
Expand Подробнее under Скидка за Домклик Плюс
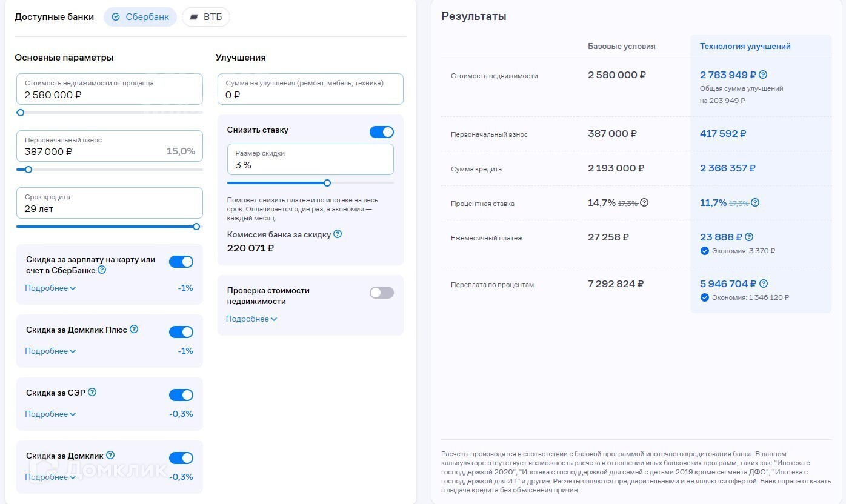pos(50,351)
